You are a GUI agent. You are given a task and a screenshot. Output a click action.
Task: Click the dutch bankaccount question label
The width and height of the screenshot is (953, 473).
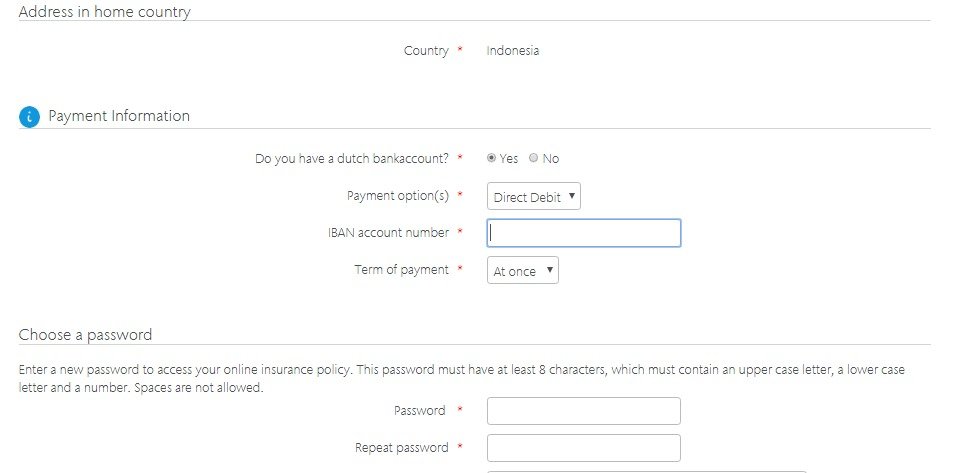click(352, 159)
